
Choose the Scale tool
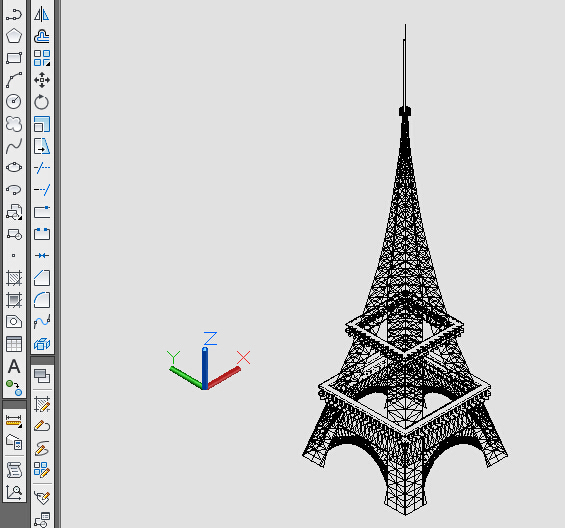[42, 124]
